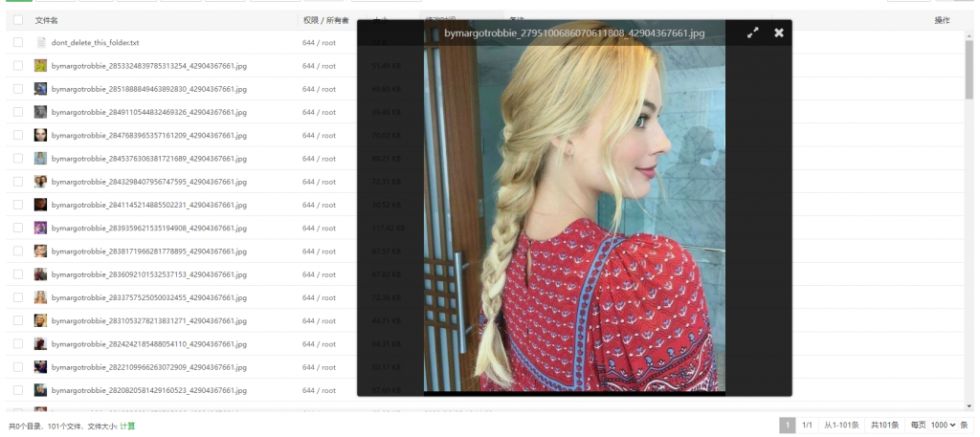The height and width of the screenshot is (437, 980).
Task: Click the 1/1 page indicator
Action: point(807,426)
